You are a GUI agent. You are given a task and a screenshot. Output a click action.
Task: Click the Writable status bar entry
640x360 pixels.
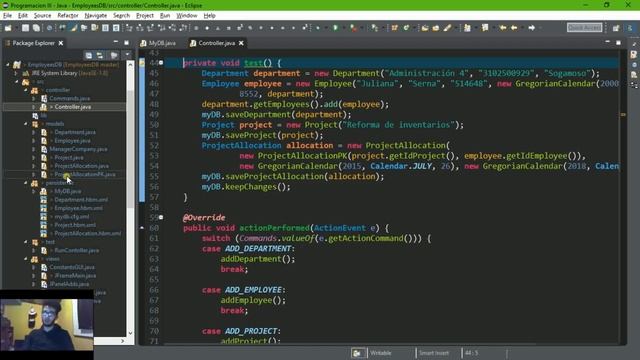point(380,353)
